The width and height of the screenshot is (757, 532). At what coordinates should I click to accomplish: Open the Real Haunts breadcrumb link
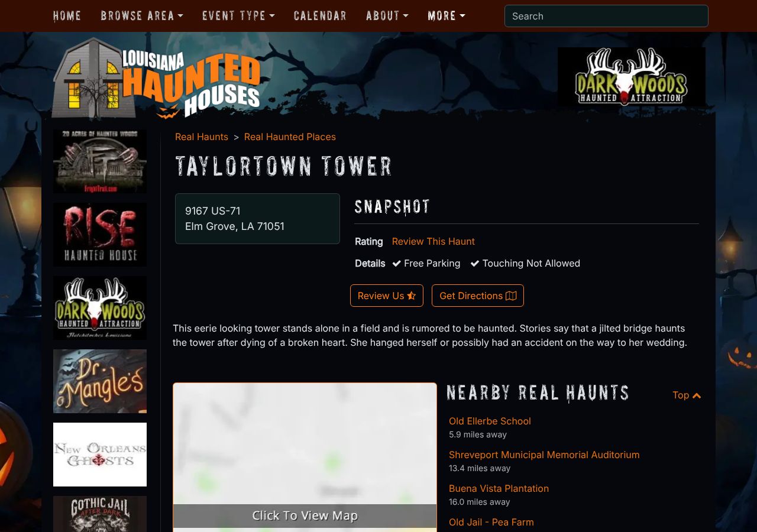[202, 137]
